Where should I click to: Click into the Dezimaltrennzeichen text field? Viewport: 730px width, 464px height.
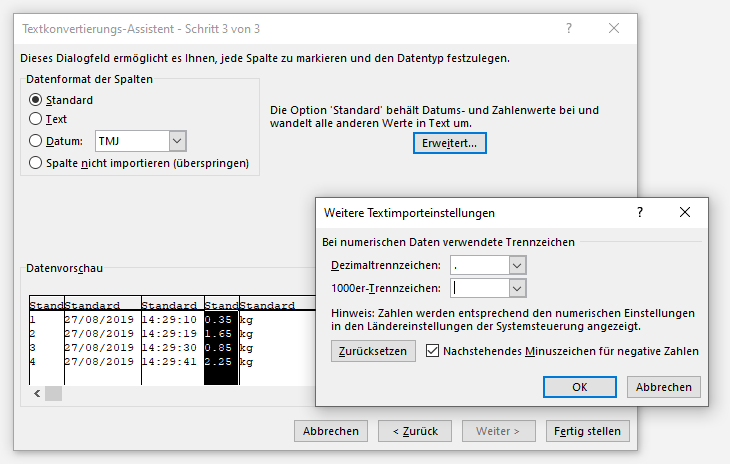pyautogui.click(x=480, y=265)
